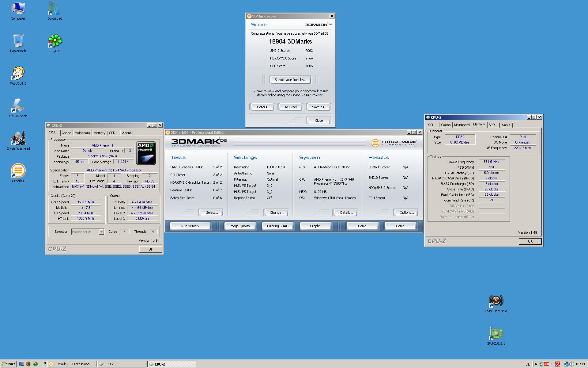The image size is (588, 368).
Task: Switch to Mainboard tab in left CPU-Z
Action: [82, 133]
